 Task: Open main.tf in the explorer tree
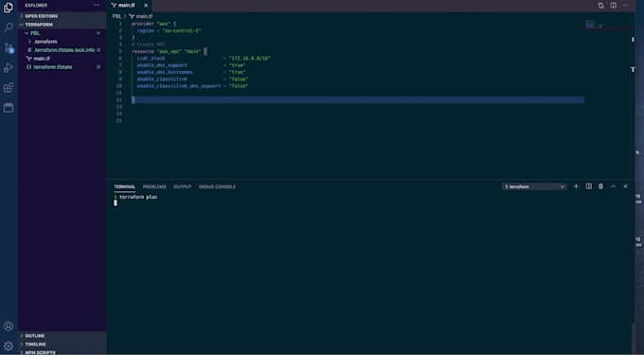click(x=62, y=59)
